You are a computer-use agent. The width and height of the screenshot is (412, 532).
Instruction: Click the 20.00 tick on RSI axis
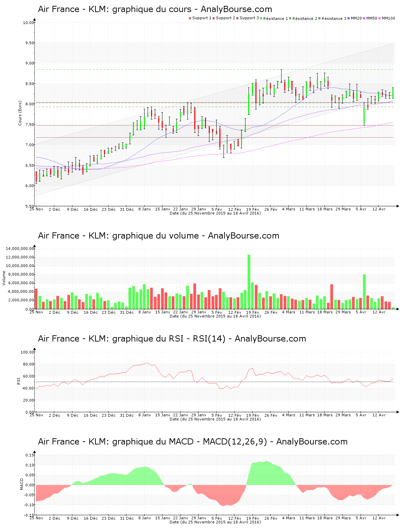[x=28, y=400]
